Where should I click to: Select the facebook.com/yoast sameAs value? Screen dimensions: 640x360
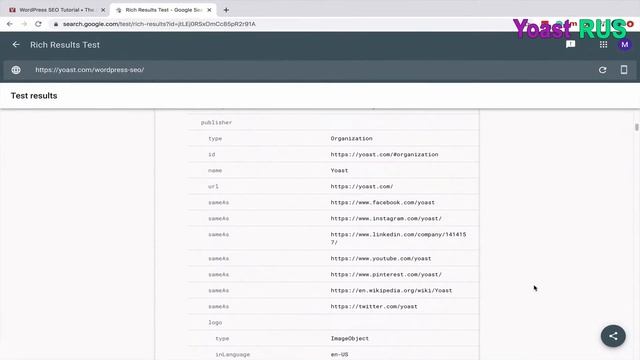[382, 202]
